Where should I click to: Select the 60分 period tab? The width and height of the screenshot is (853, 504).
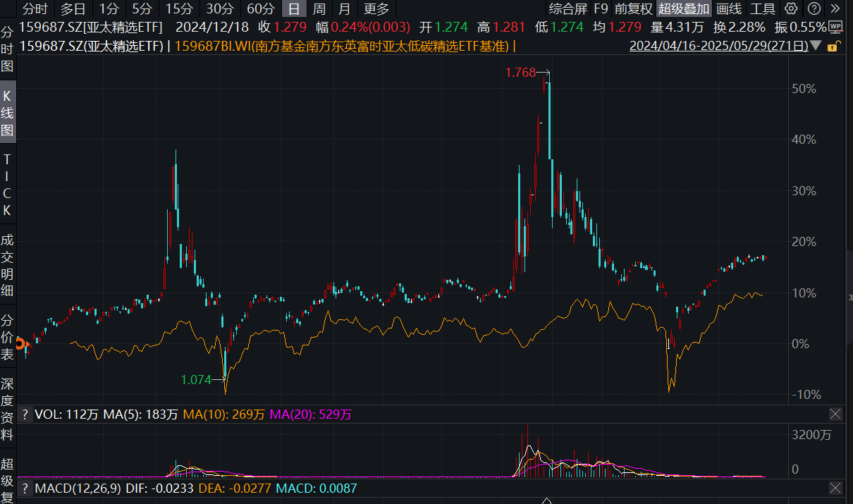pos(261,8)
